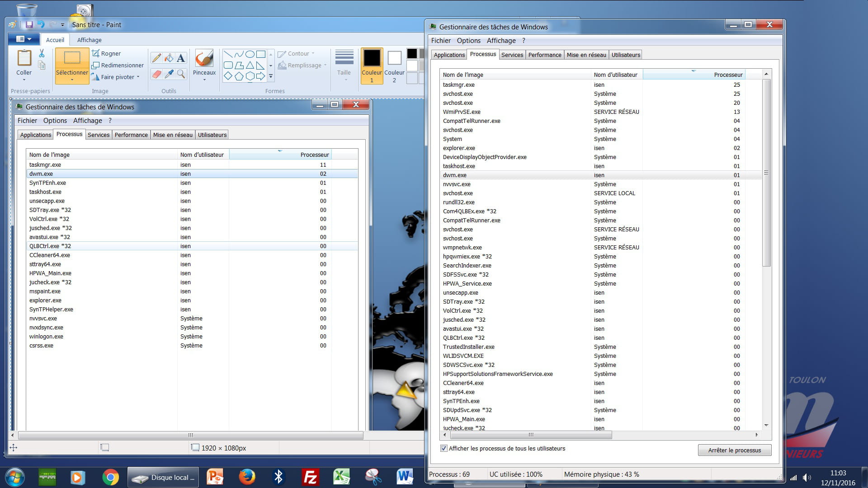Switch to Applications tab in right Task Manager
Image resolution: width=868 pixels, height=488 pixels.
click(x=449, y=55)
